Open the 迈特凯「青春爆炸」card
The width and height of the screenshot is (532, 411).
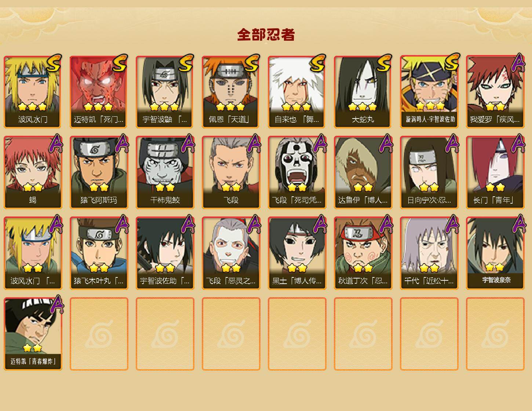pyautogui.click(x=33, y=334)
